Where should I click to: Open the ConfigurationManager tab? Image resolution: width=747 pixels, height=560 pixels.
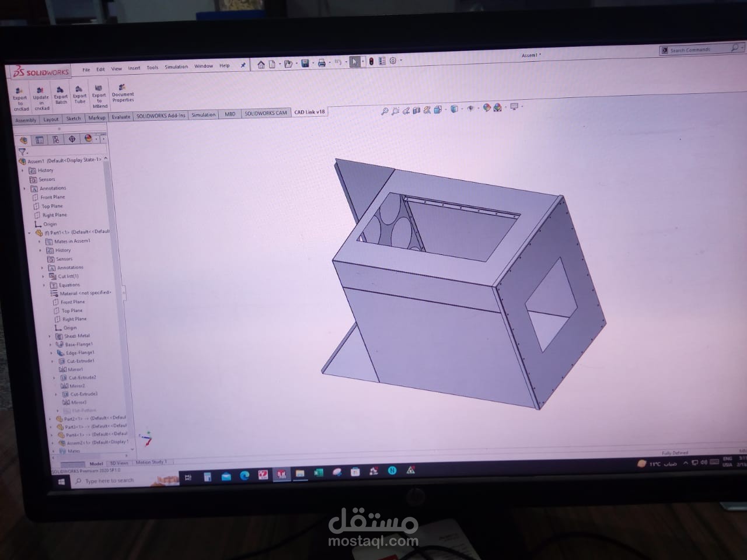point(55,139)
